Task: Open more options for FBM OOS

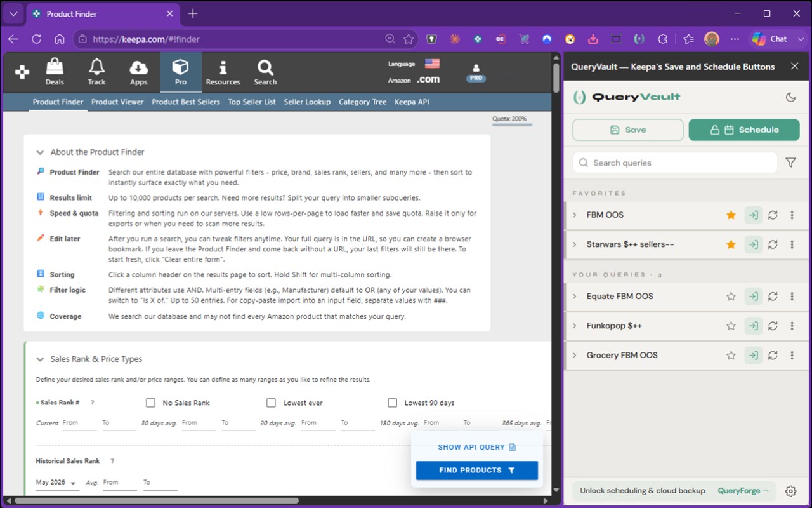Action: (792, 215)
